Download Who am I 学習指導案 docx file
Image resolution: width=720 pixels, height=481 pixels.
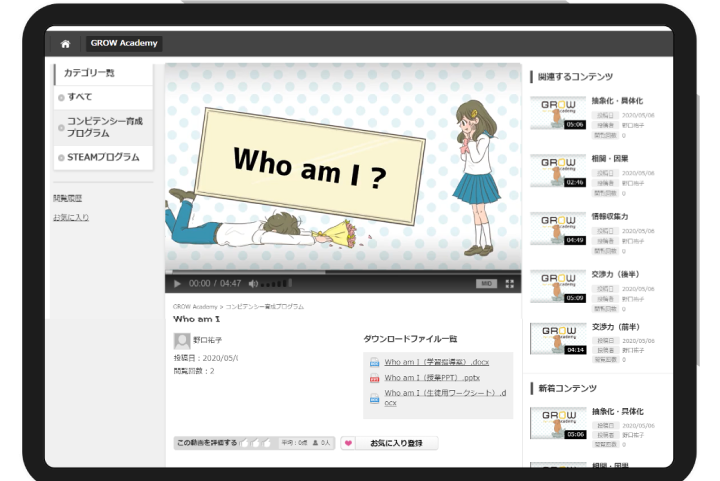(437, 362)
